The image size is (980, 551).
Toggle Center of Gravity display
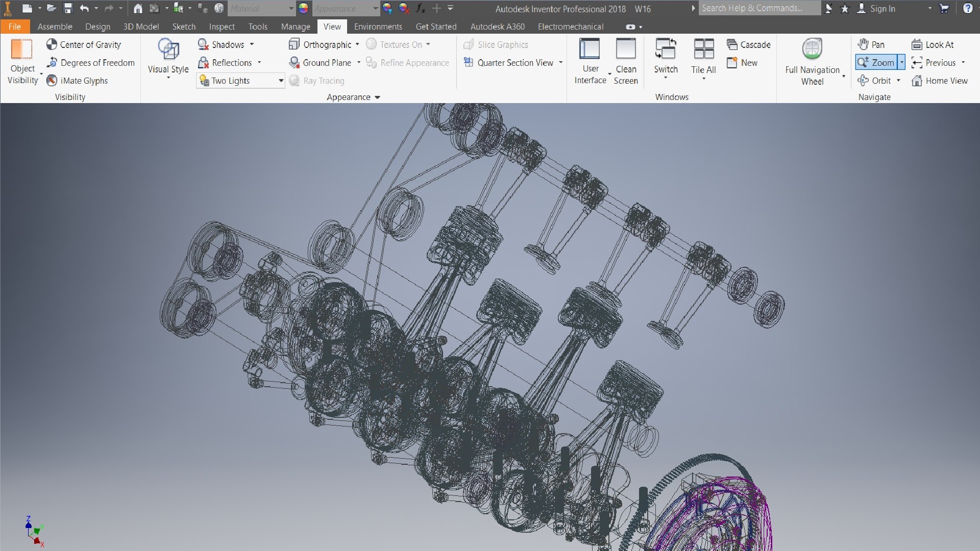(84, 44)
